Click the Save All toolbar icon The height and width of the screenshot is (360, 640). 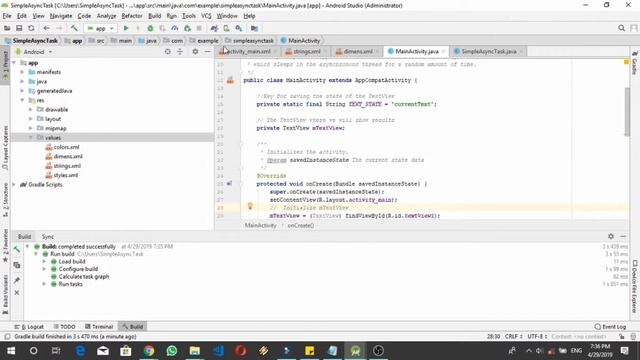[19, 28]
